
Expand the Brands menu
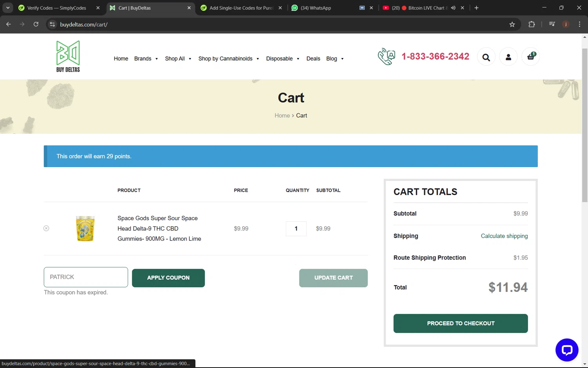click(146, 58)
